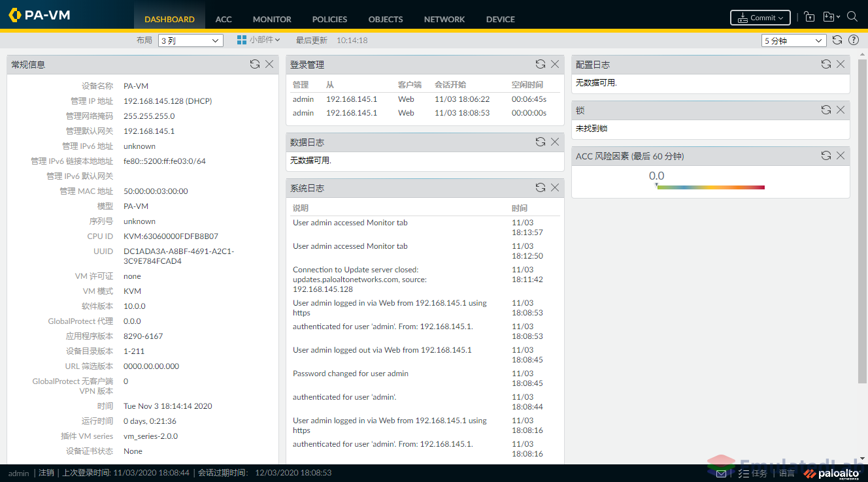Go to the NETWORK tab
Image resolution: width=868 pixels, height=482 pixels.
444,19
